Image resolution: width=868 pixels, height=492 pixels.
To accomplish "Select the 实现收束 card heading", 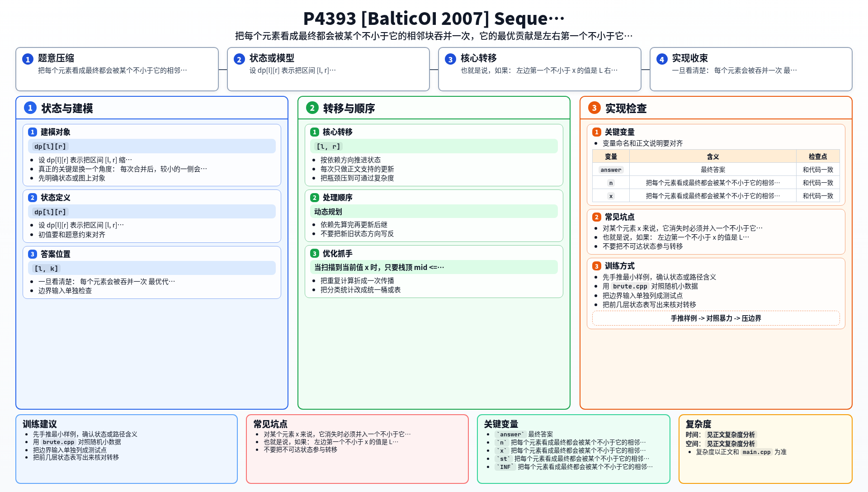I will click(690, 58).
